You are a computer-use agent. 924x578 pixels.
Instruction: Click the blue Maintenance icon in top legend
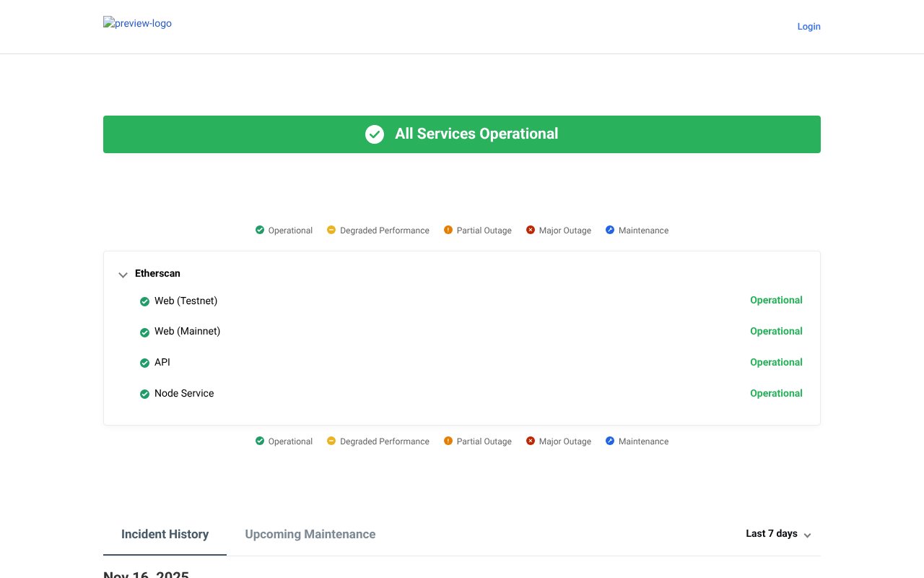click(x=610, y=230)
